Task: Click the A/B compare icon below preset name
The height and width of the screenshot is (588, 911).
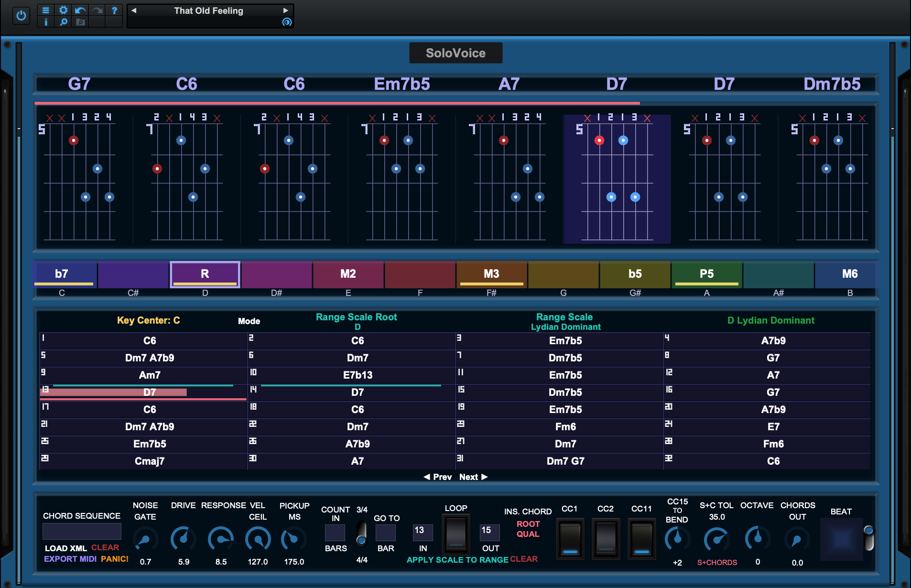Action: point(287,22)
